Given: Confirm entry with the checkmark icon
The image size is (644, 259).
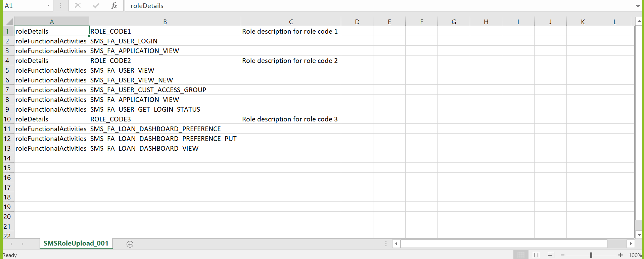Looking at the screenshot, I should pyautogui.click(x=96, y=5).
